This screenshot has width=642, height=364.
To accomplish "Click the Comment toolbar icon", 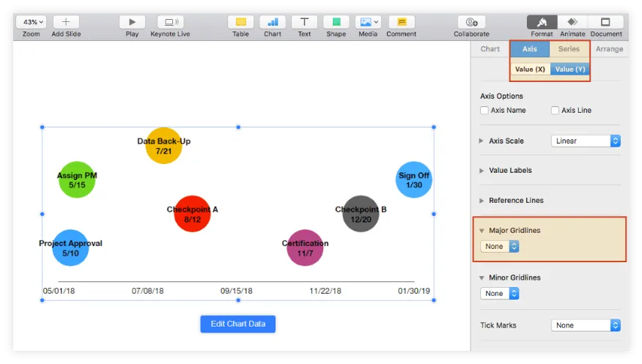I will (x=401, y=22).
